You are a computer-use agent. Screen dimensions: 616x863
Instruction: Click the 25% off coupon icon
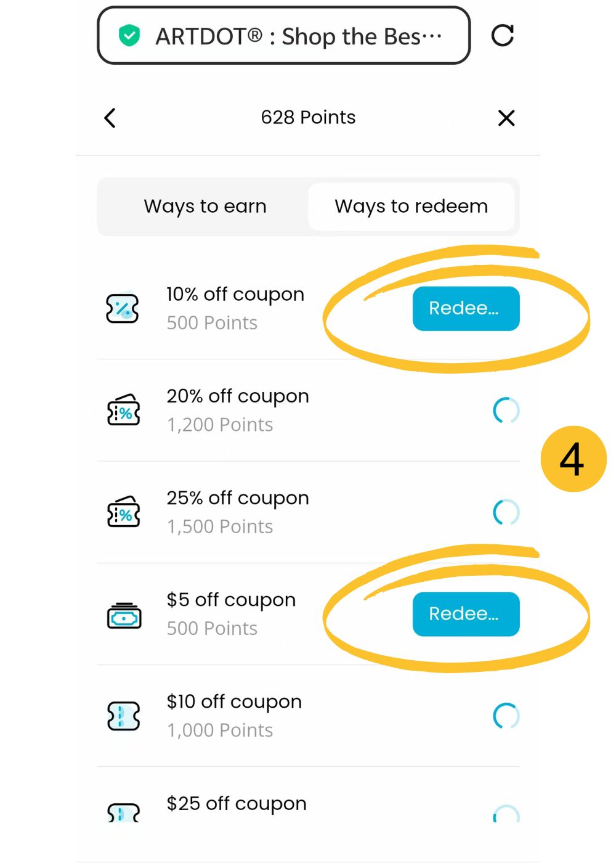[124, 512]
